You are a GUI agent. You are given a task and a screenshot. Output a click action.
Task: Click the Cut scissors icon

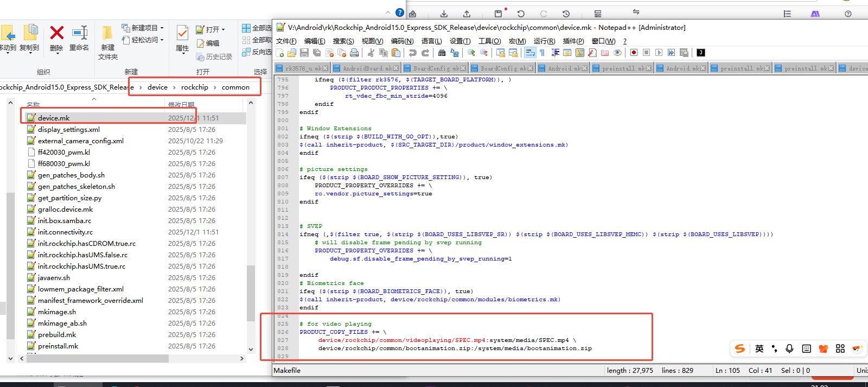click(371, 53)
